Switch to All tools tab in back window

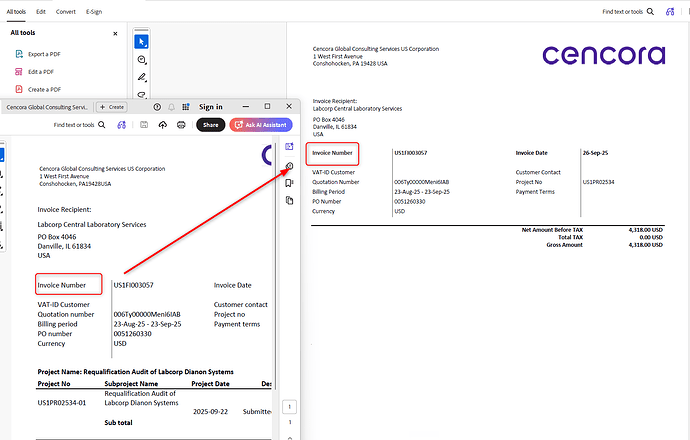coord(16,12)
